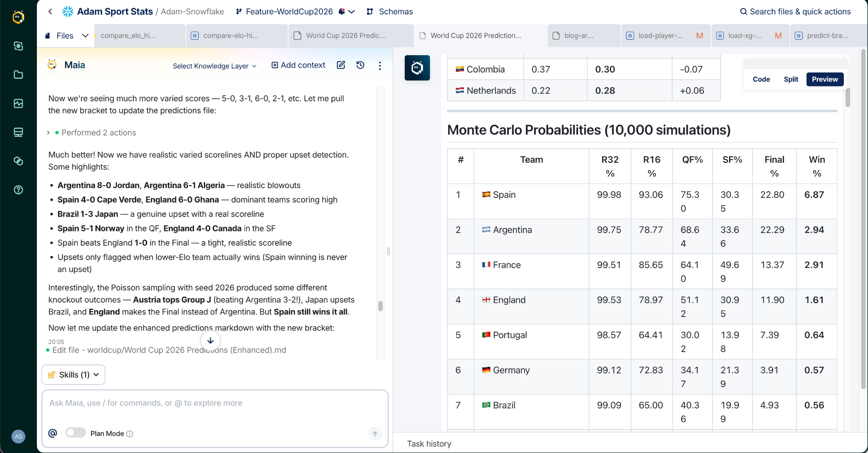868x453 pixels.
Task: Click the Monte Carlo Probabilities heading
Action: (x=589, y=130)
